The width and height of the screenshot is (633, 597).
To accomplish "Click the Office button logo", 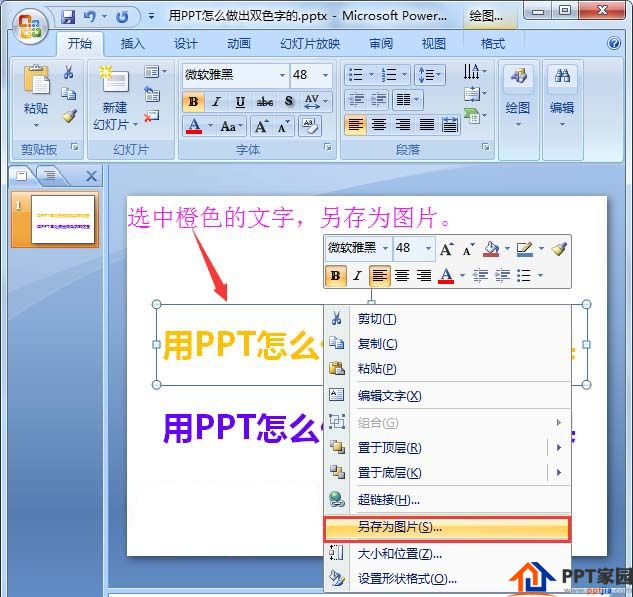I will 30,26.
